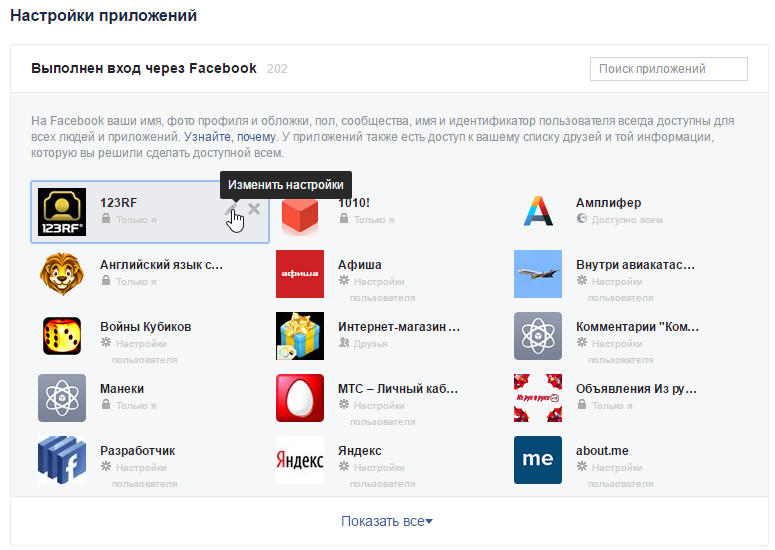The height and width of the screenshot is (550, 775).
Task: Click the friends icon under Интернет-магазин
Action: click(344, 342)
